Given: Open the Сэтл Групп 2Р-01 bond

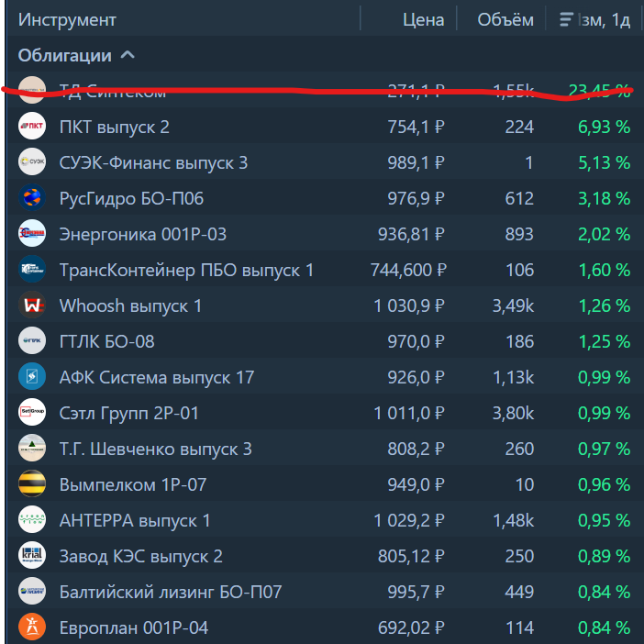Looking at the screenshot, I should tap(129, 413).
